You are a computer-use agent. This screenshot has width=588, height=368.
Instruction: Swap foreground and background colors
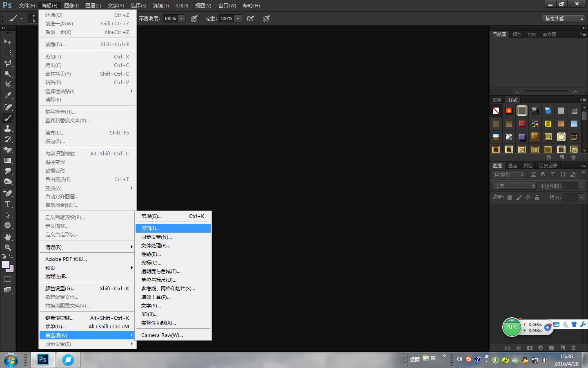(x=11, y=256)
